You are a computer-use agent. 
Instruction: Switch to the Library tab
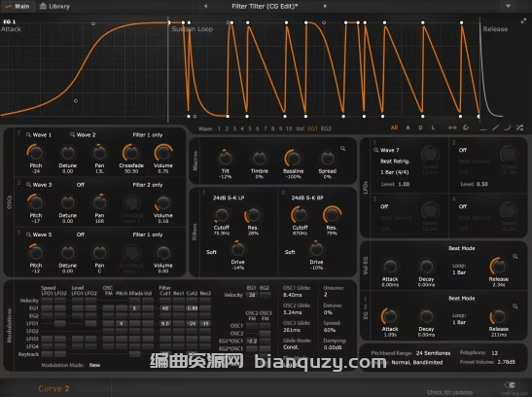tap(54, 6)
